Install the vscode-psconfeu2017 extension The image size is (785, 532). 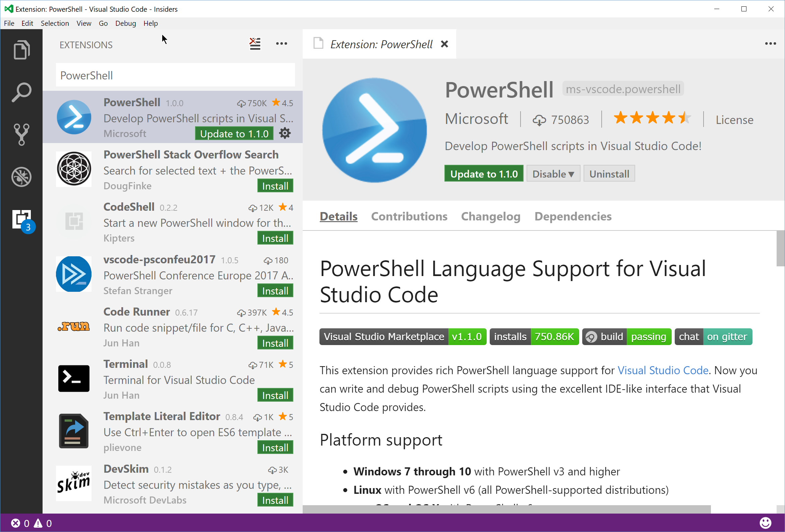[x=275, y=291]
